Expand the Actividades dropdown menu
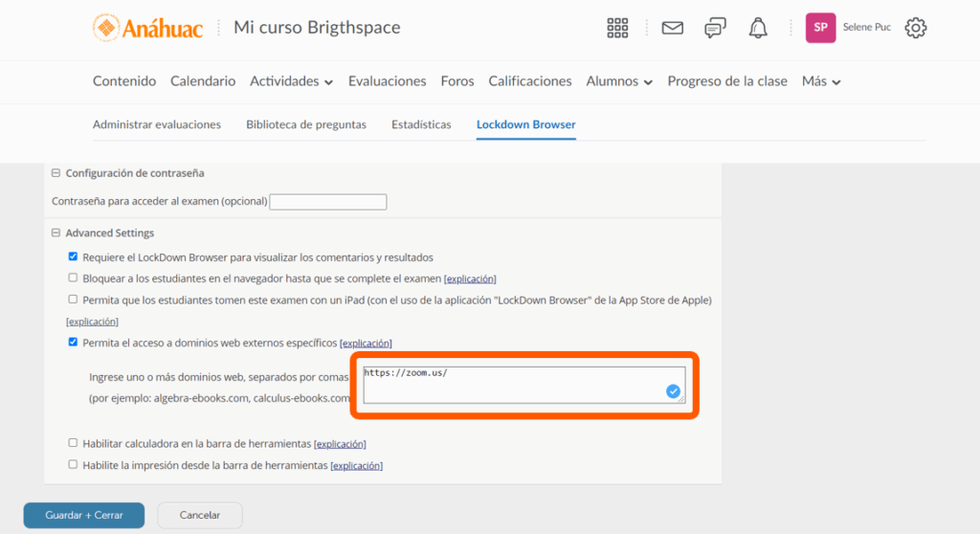The height and width of the screenshot is (534, 980). [x=291, y=81]
